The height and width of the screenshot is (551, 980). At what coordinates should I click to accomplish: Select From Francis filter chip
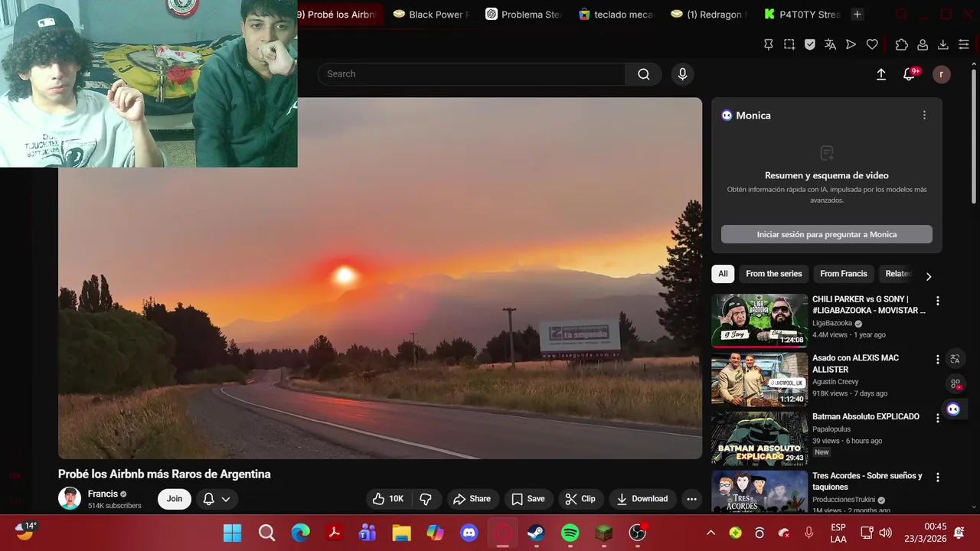pos(844,274)
